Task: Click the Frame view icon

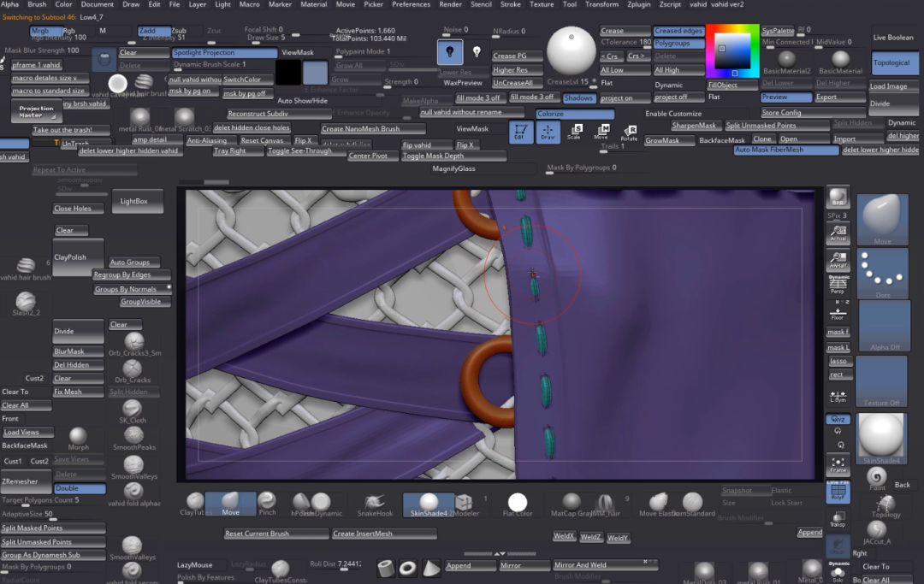Action: click(838, 465)
